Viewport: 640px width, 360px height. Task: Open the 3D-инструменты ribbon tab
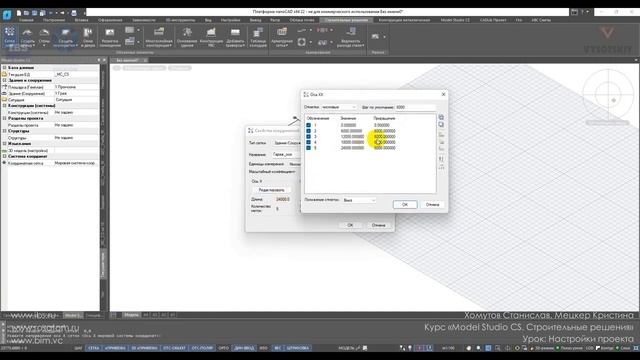point(180,20)
